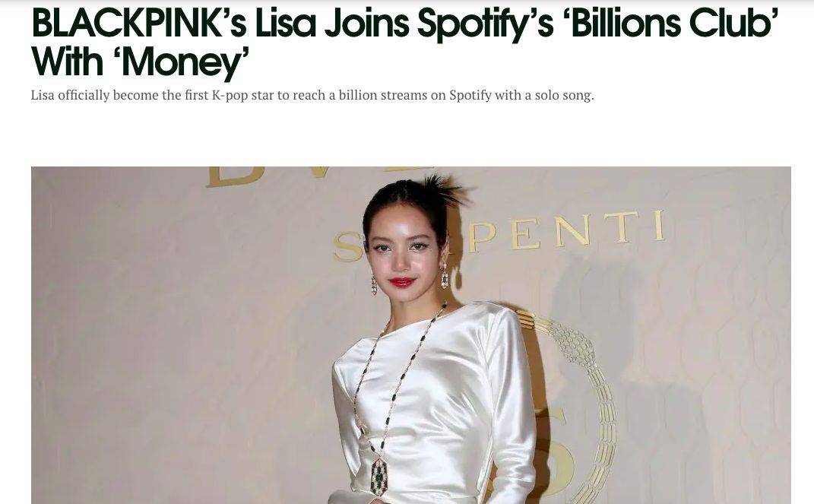Open the main article photo
This screenshot has width=814, height=504.
click(411, 335)
